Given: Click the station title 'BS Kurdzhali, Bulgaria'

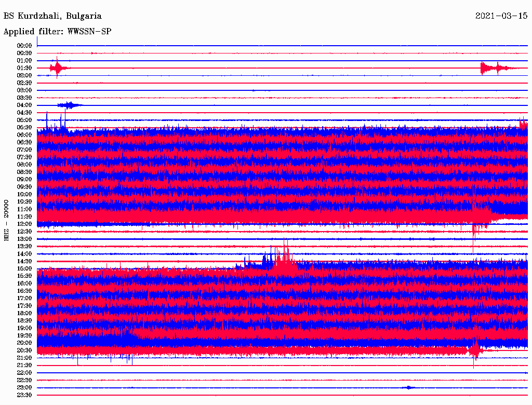Looking at the screenshot, I should coord(52,16).
